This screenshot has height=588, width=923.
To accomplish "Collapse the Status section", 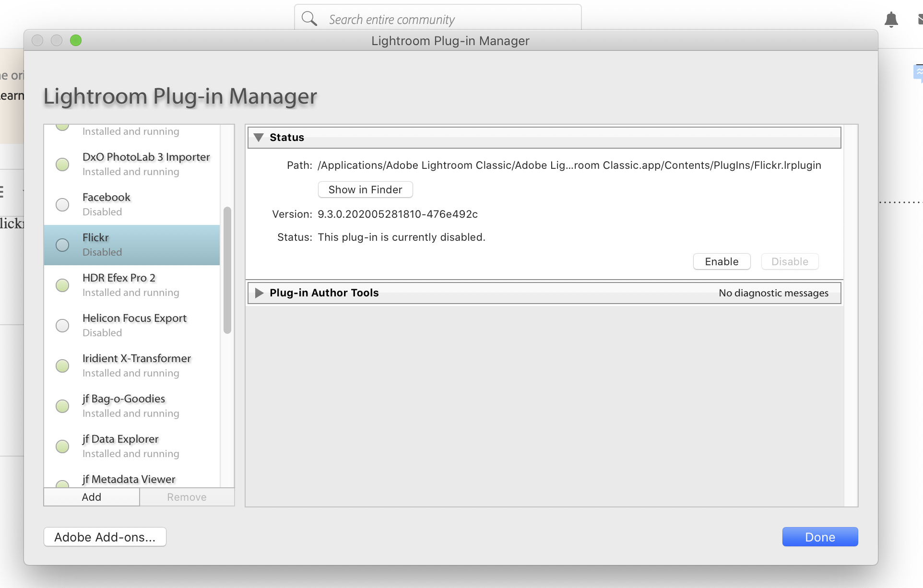I will pos(259,137).
